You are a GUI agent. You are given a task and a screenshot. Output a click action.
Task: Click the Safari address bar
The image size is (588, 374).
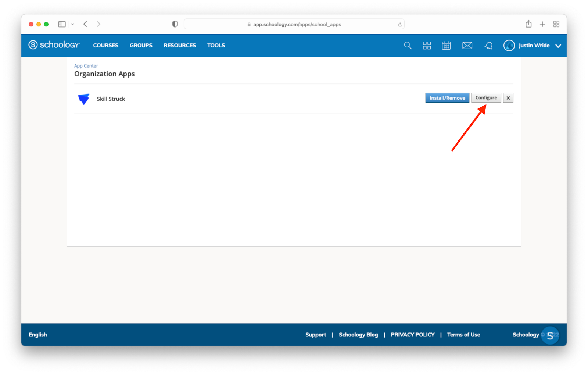(294, 24)
